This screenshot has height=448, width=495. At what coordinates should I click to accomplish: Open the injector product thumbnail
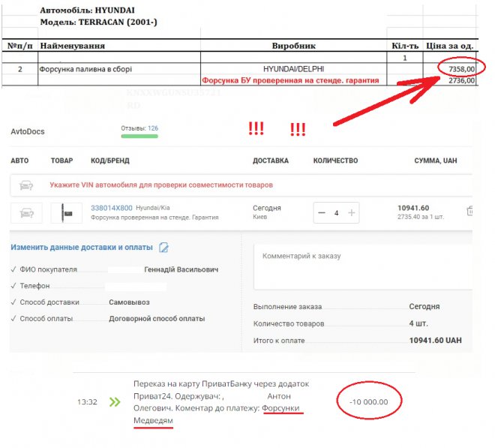66,213
